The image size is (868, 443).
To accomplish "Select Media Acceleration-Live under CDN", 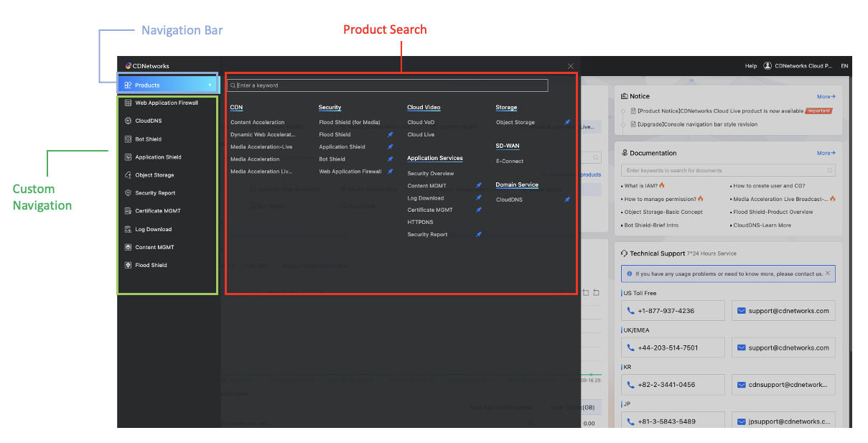I will (x=261, y=146).
